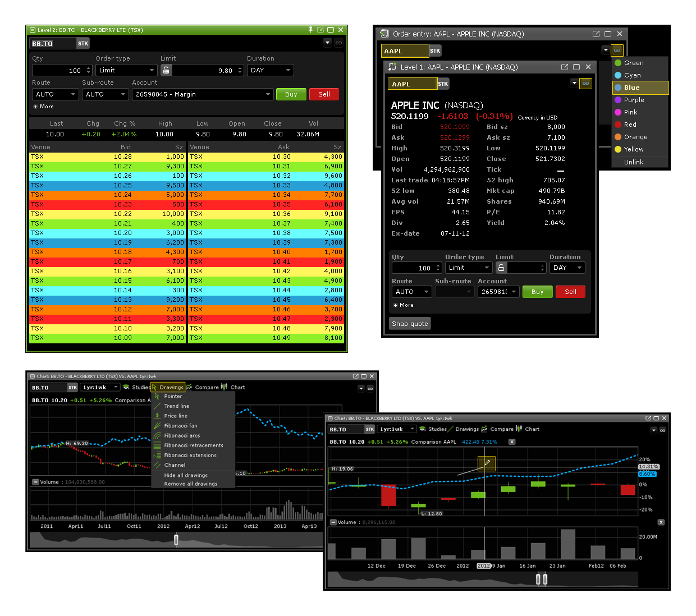This screenshot has width=696, height=616.
Task: Click the Snap quote button
Action: point(410,324)
